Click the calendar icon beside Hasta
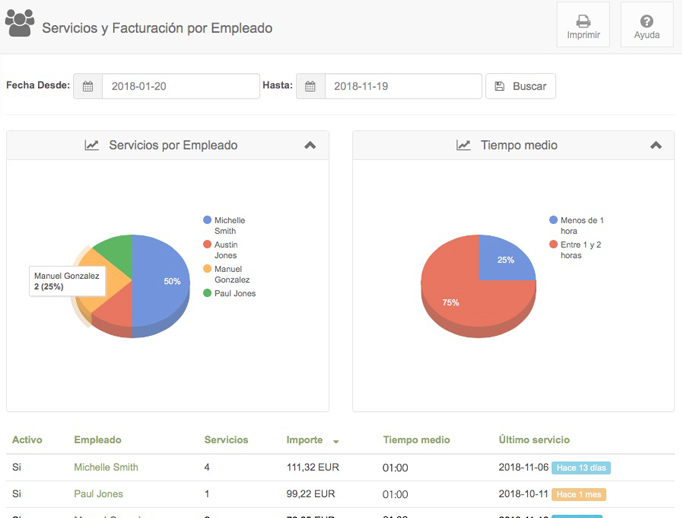 point(311,87)
